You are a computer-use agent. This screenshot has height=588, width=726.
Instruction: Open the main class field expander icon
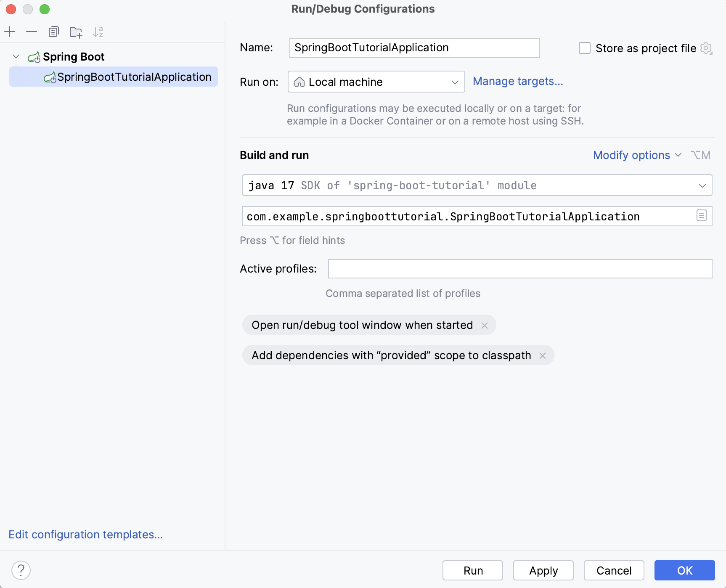701,216
